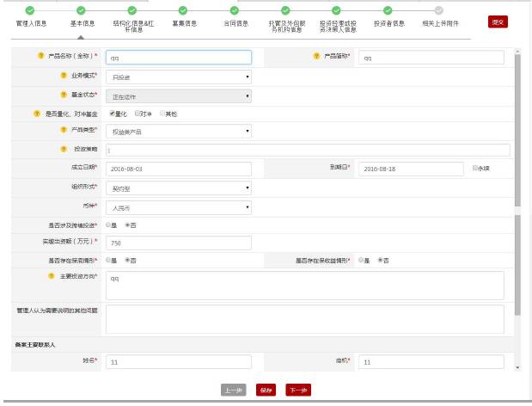The height and width of the screenshot is (406, 532).
Task: Go to the 募集信息 step
Action: pos(184,23)
